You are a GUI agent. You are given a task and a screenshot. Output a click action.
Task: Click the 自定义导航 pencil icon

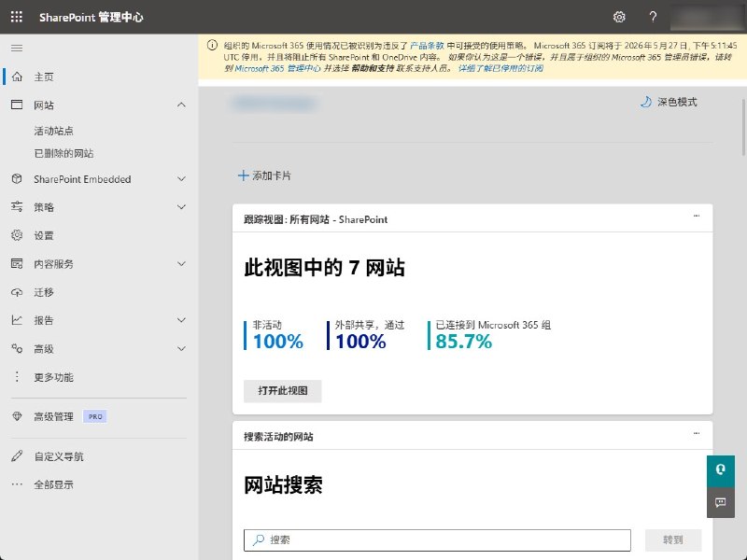coord(17,456)
